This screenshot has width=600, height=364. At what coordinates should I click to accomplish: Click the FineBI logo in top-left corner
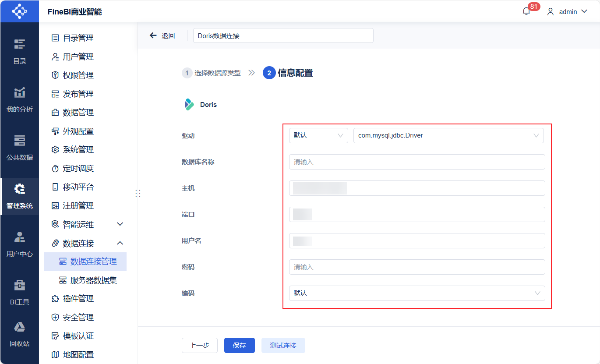tap(19, 11)
